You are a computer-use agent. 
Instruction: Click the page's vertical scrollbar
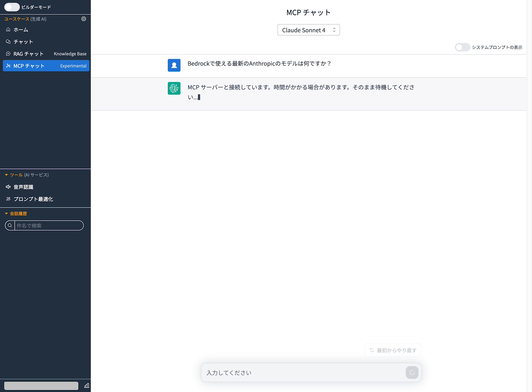coord(529,196)
